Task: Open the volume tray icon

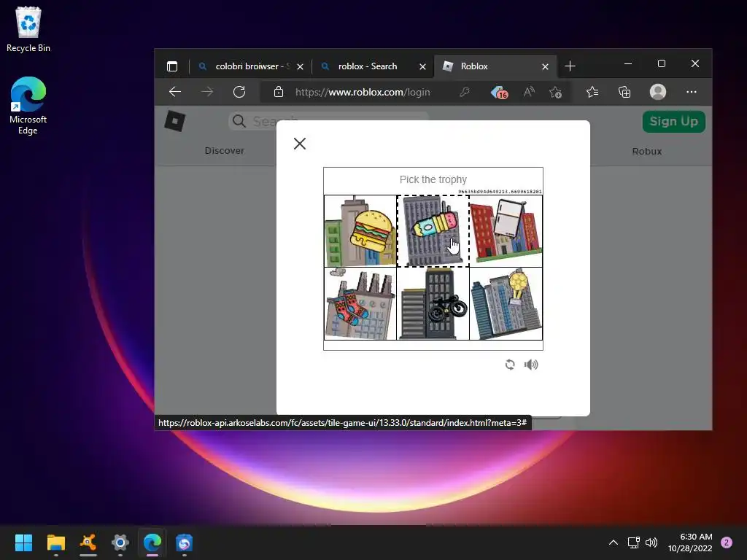Action: (x=651, y=542)
